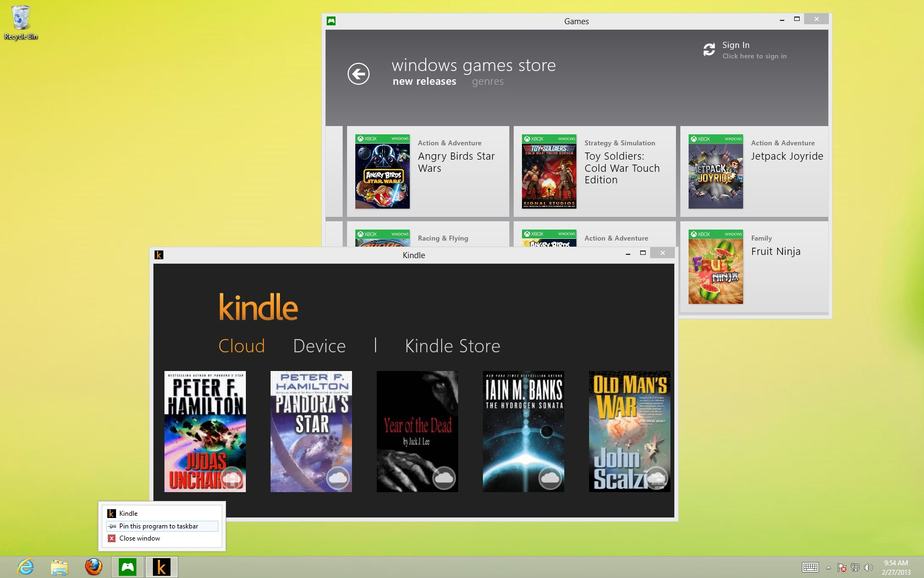Open Old Man's War book cover
The width and height of the screenshot is (924, 578).
click(630, 432)
